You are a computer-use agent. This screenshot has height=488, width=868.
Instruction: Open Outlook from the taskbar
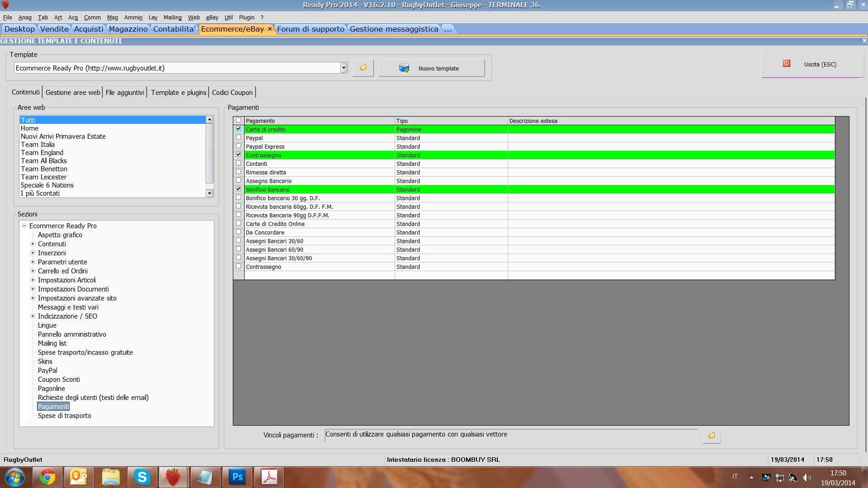pos(79,477)
